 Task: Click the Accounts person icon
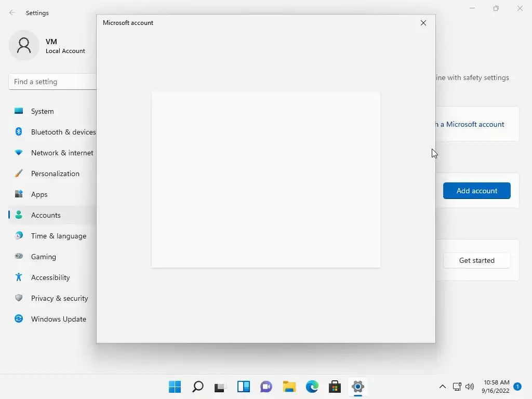click(19, 215)
